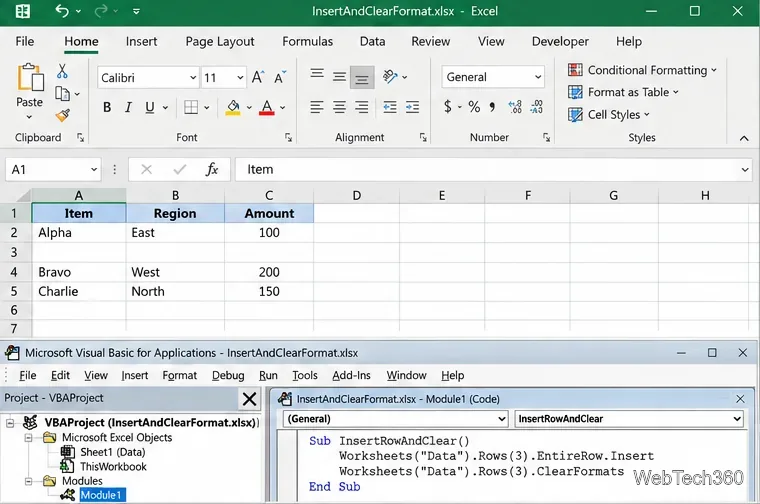Select ThisWorkbook in project tree
This screenshot has width=760, height=504.
click(113, 467)
